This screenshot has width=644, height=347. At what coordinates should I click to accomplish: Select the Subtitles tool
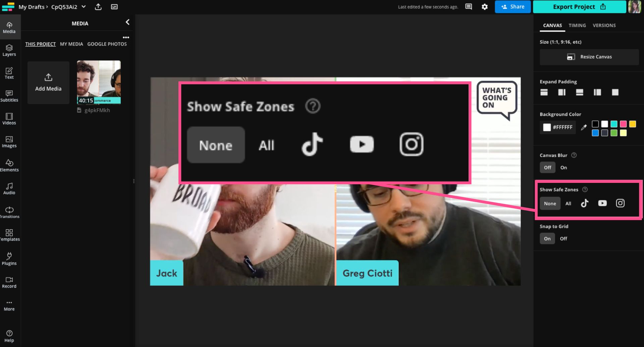point(9,96)
